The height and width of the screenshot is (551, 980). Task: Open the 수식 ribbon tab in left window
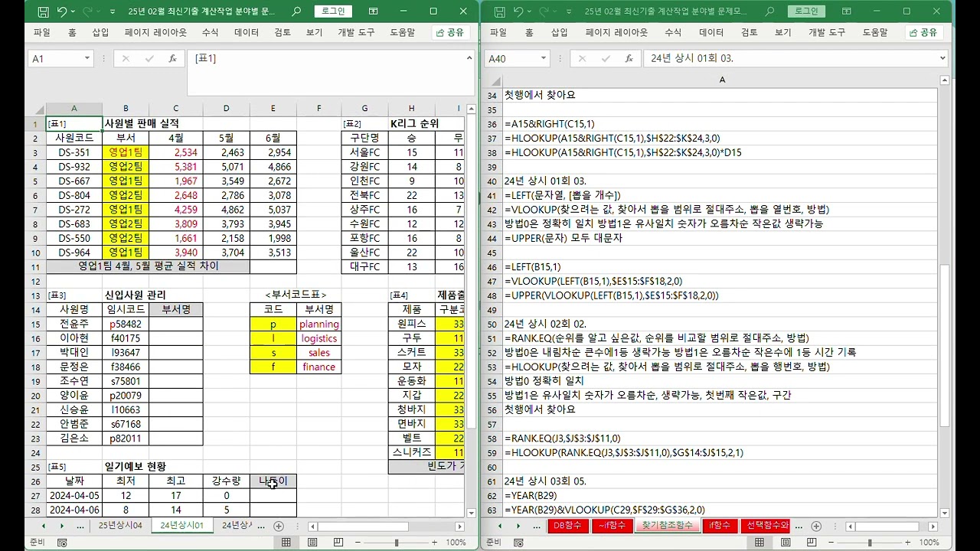pyautogui.click(x=210, y=32)
